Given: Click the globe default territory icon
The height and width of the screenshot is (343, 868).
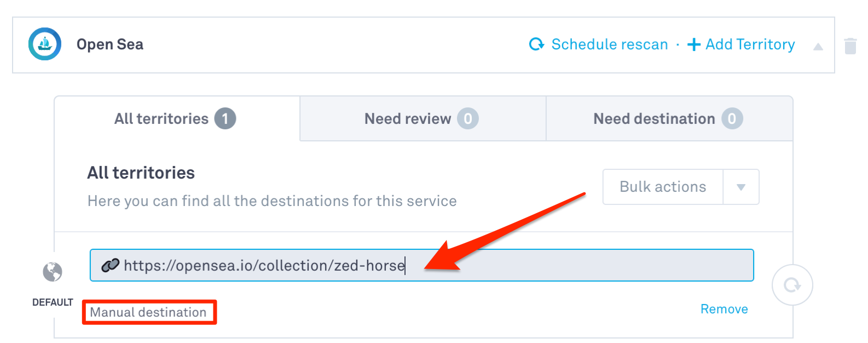Looking at the screenshot, I should [53, 272].
